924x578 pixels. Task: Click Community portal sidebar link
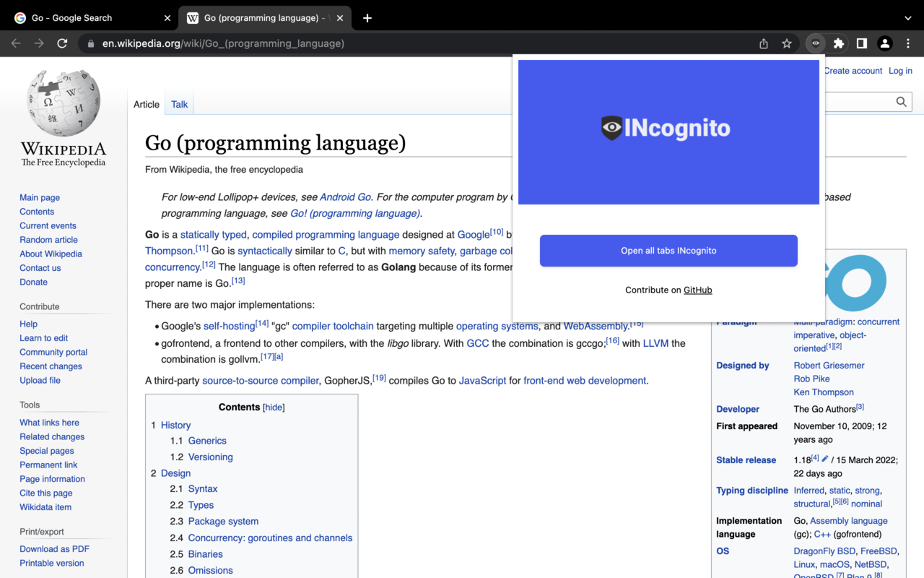coord(53,353)
